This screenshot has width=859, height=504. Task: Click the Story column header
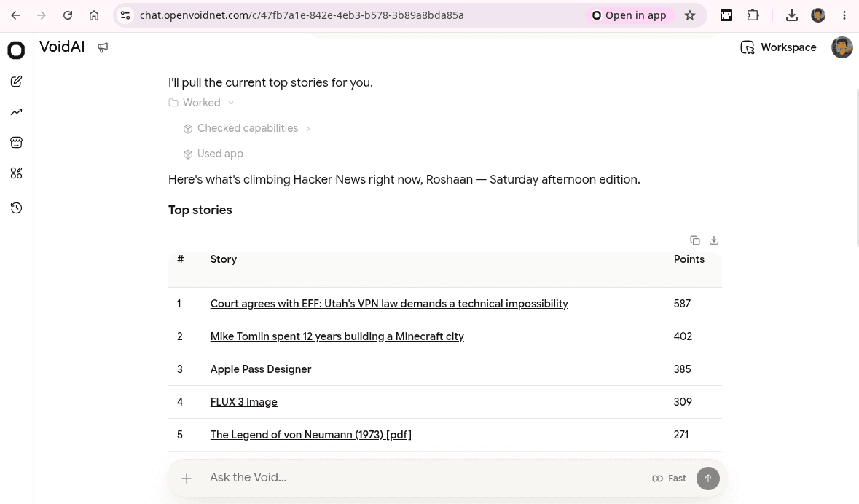(224, 259)
